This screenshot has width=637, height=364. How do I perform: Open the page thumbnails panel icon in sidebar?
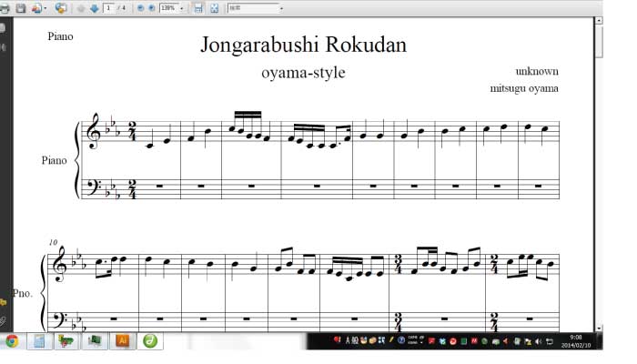pos(3,27)
